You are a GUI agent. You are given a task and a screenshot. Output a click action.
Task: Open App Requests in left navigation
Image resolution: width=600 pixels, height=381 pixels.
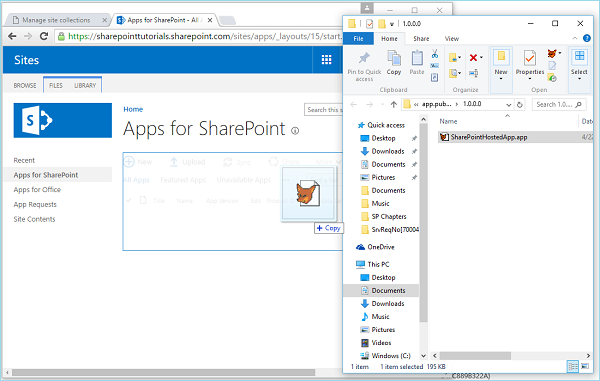click(x=35, y=204)
